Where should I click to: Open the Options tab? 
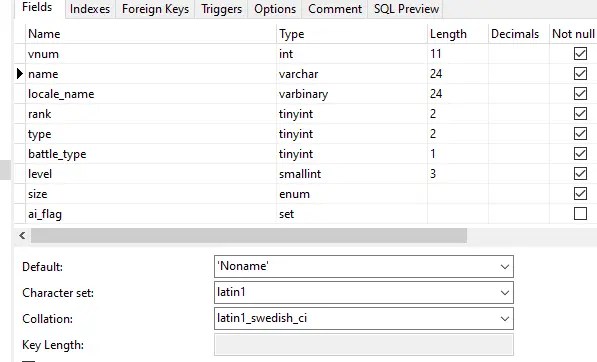(x=275, y=9)
